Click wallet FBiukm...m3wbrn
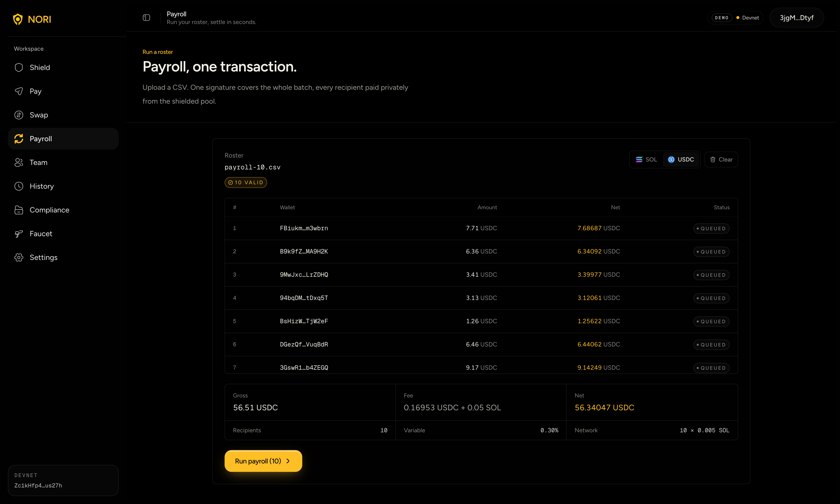Screen dimensions: 840x504 point(304,228)
